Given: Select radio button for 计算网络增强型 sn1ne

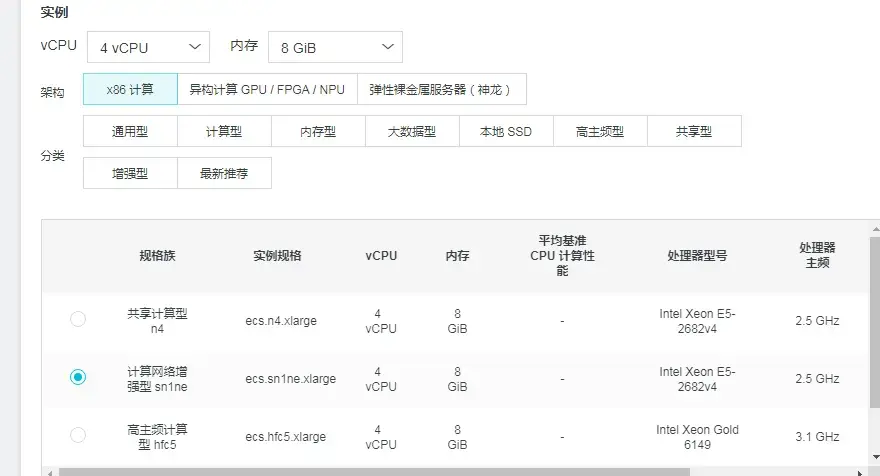Looking at the screenshot, I should [78, 377].
